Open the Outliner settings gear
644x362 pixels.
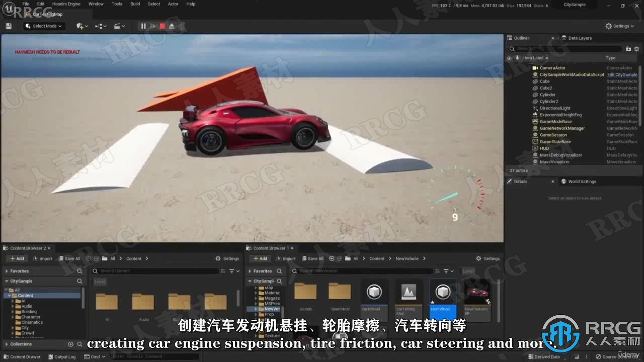tap(636, 49)
